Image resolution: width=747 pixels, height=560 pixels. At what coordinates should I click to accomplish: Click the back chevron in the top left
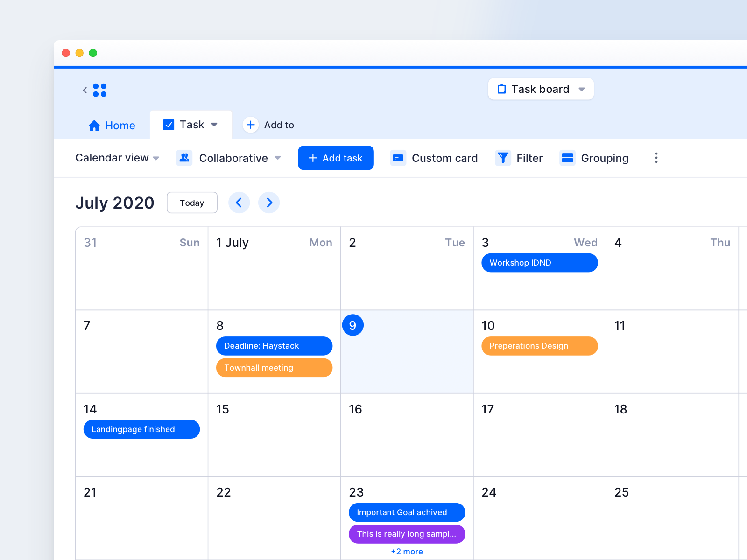tap(85, 90)
